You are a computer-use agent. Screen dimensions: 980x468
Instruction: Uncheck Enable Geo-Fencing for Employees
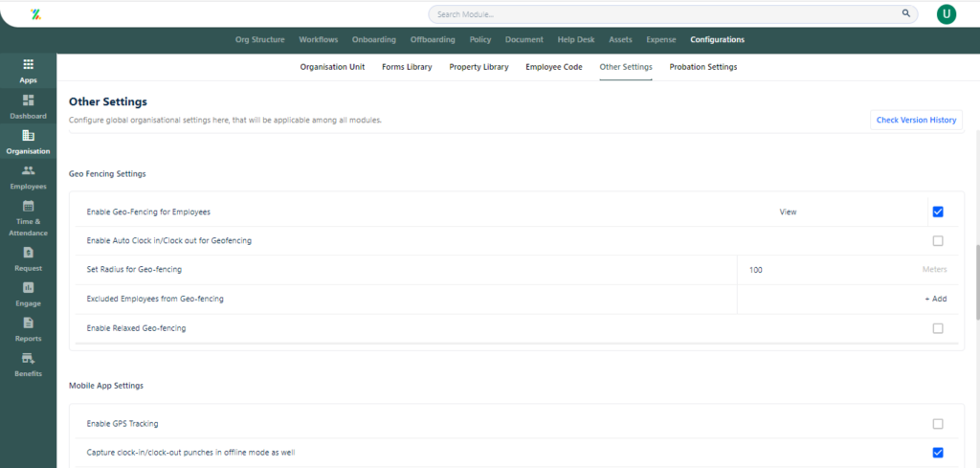coord(938,212)
